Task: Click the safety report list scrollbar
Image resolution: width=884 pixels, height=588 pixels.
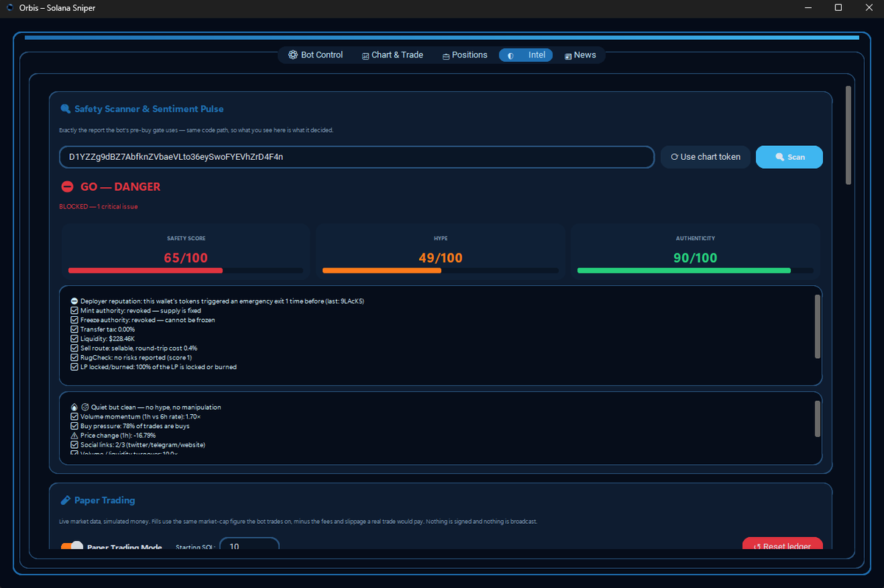Action: pos(817,326)
